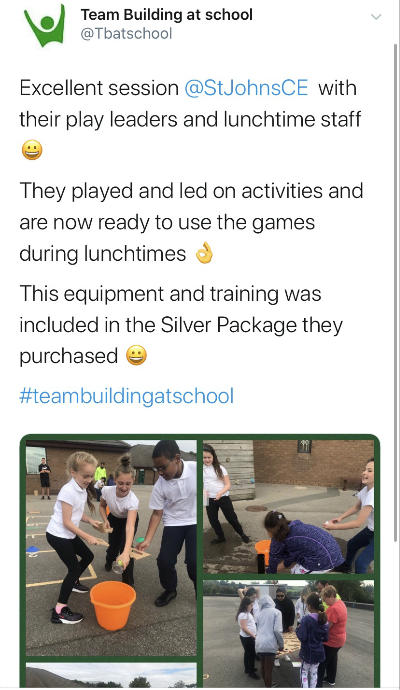Click the OK hand emoji after lunchtimes

204,254
